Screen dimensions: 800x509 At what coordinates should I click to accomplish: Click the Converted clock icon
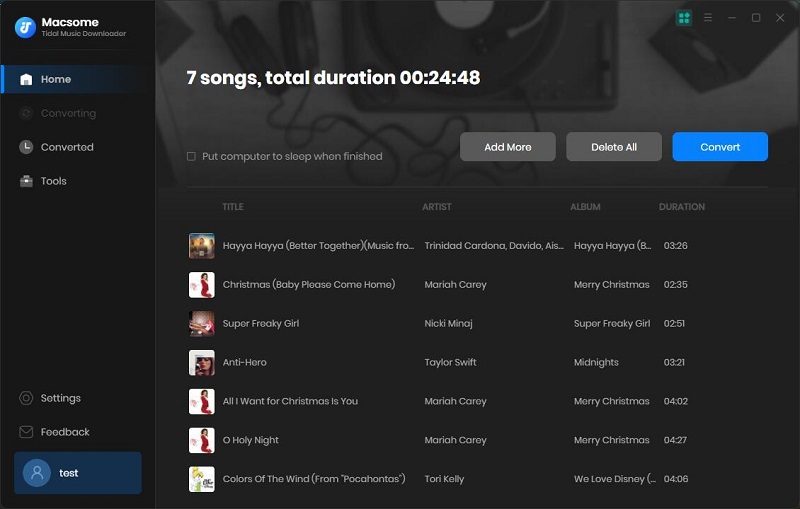point(26,147)
